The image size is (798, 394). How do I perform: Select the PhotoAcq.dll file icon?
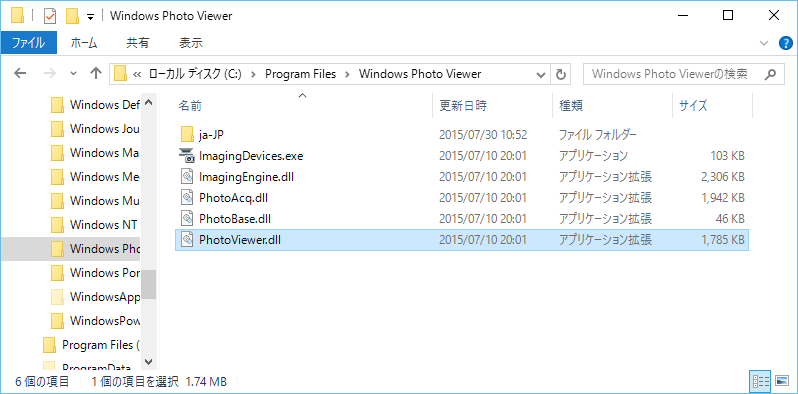point(187,198)
